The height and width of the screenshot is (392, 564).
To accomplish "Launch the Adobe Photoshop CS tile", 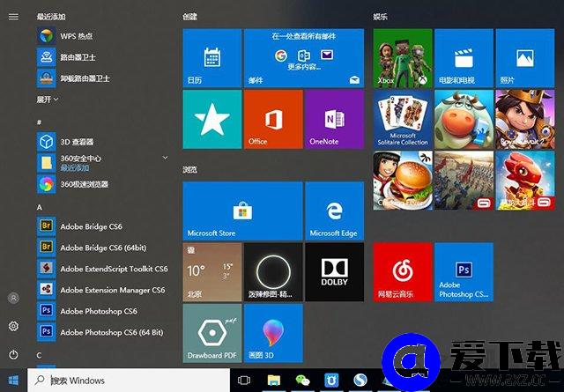I will [464, 272].
